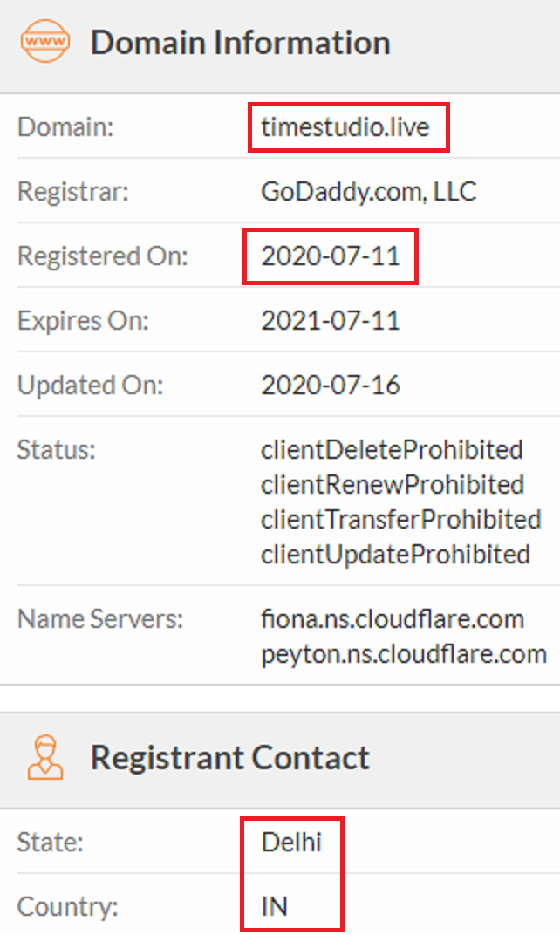560x935 pixels.
Task: Click the expiry date 2021-07-11
Action: click(x=331, y=320)
